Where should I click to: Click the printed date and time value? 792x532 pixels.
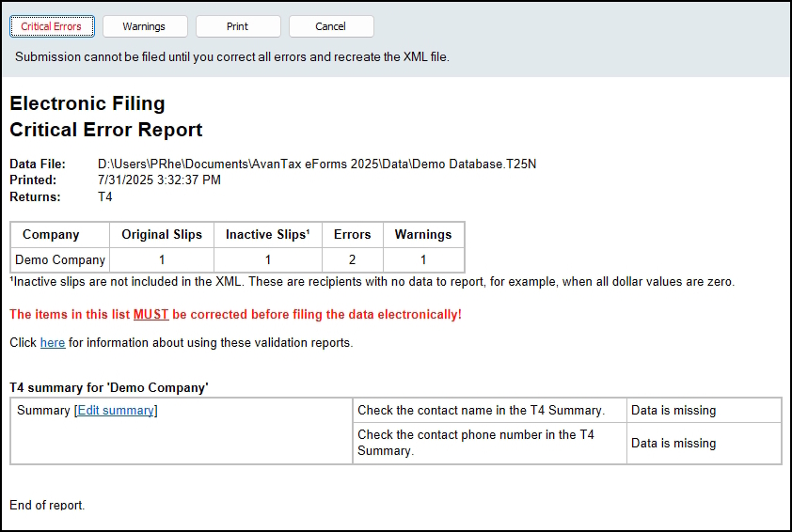point(159,180)
